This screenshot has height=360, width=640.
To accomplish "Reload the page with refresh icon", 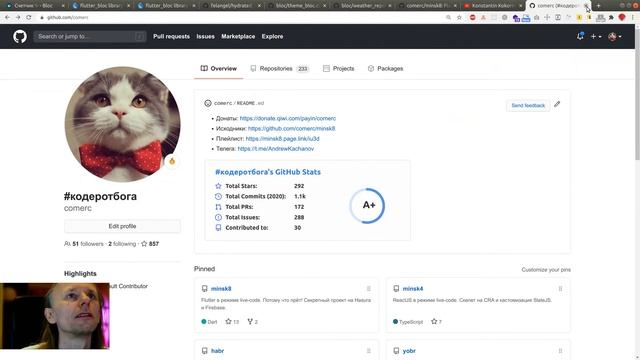I will point(29,18).
